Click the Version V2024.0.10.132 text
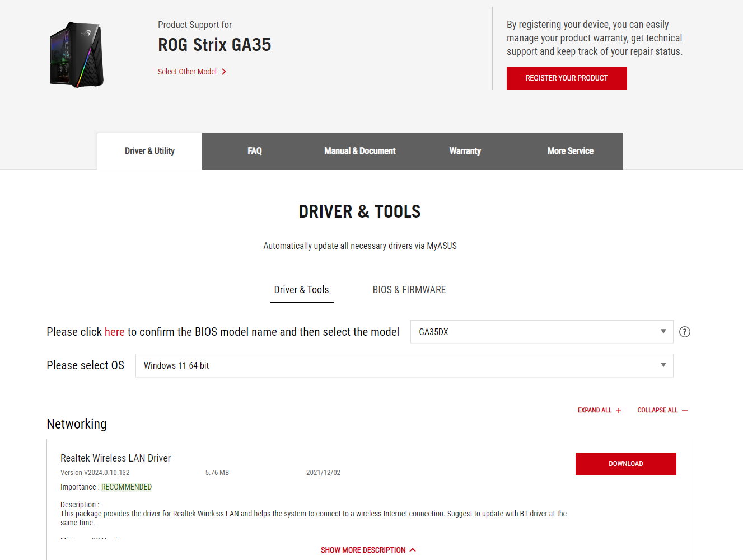The width and height of the screenshot is (743, 560). (95, 473)
